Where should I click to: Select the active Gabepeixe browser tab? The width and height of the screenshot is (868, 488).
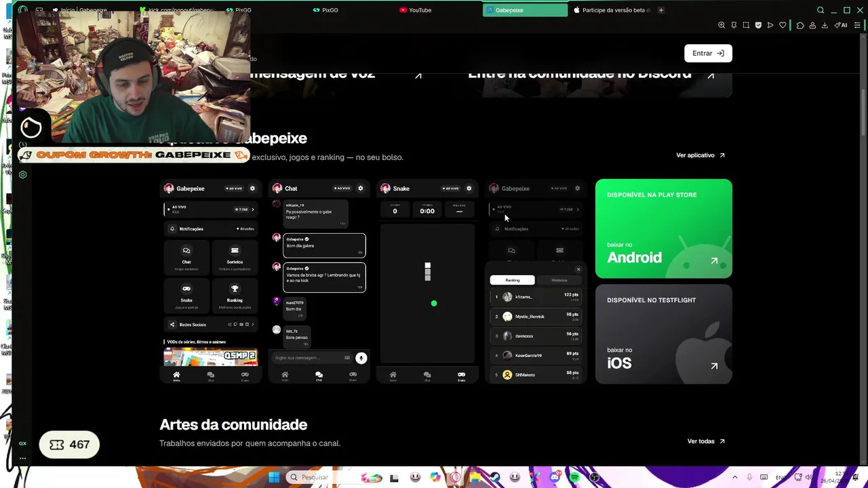coord(525,10)
